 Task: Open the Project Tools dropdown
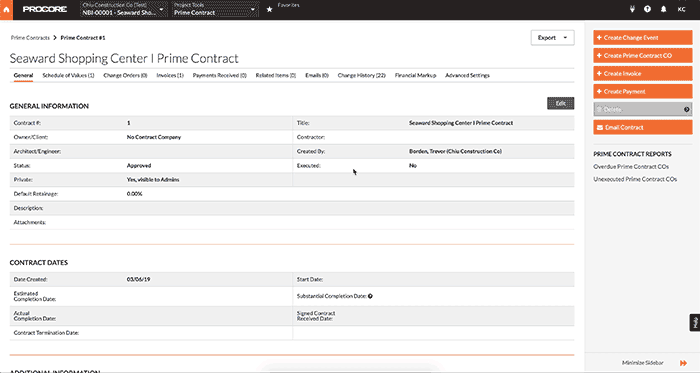[215, 9]
